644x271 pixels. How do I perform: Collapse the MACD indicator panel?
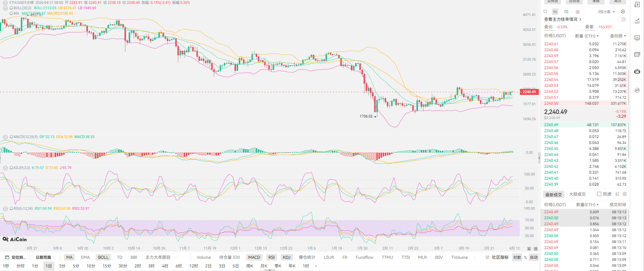[5, 137]
